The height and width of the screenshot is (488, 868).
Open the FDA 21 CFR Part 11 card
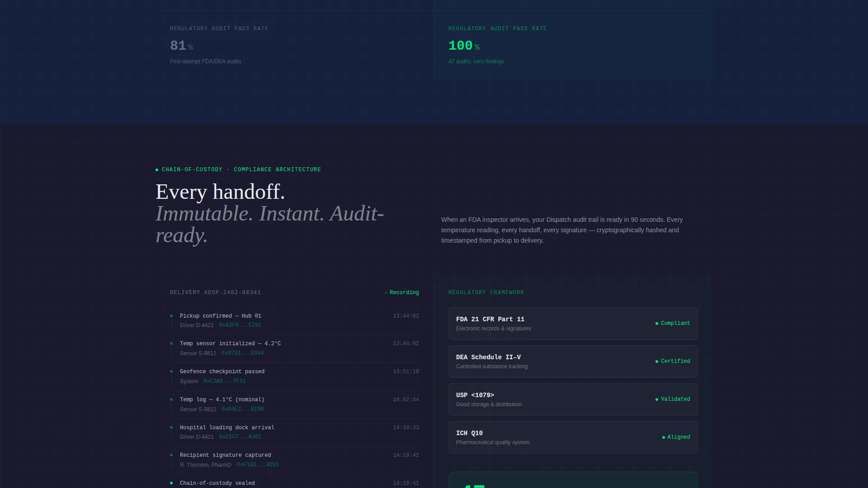coord(573,324)
